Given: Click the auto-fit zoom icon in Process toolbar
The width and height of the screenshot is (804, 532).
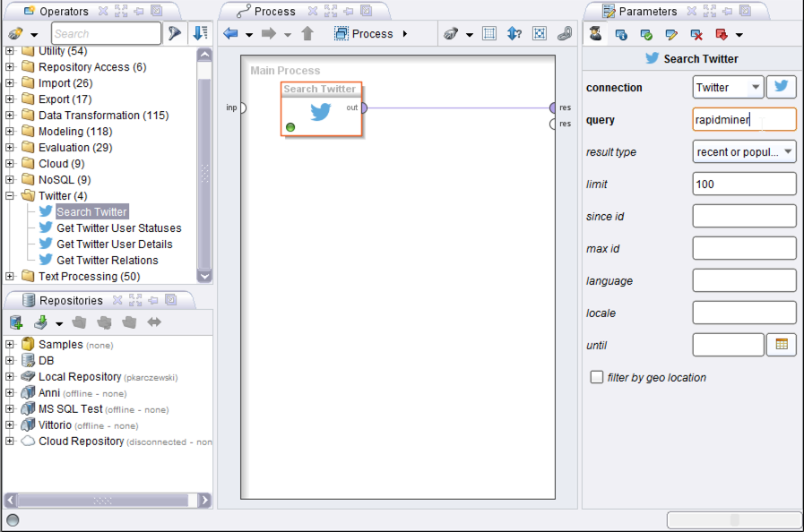Looking at the screenshot, I should point(540,34).
